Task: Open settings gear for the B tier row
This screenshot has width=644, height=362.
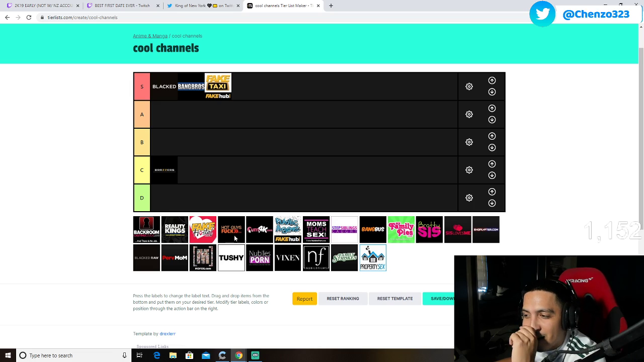Action: [x=469, y=142]
